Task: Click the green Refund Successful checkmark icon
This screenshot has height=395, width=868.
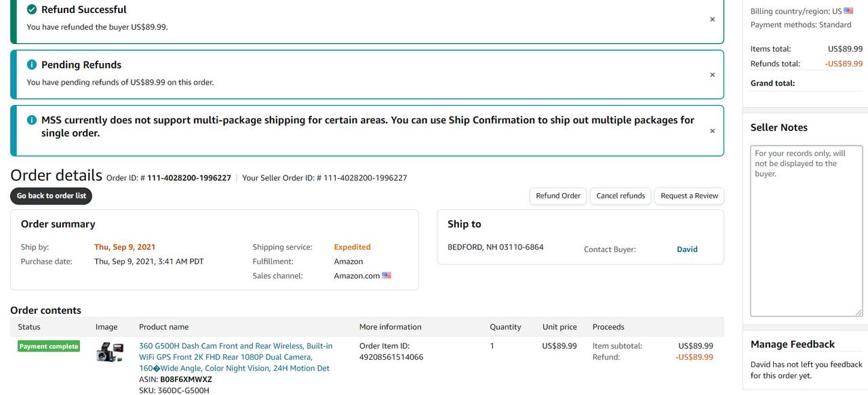Action: (32, 9)
